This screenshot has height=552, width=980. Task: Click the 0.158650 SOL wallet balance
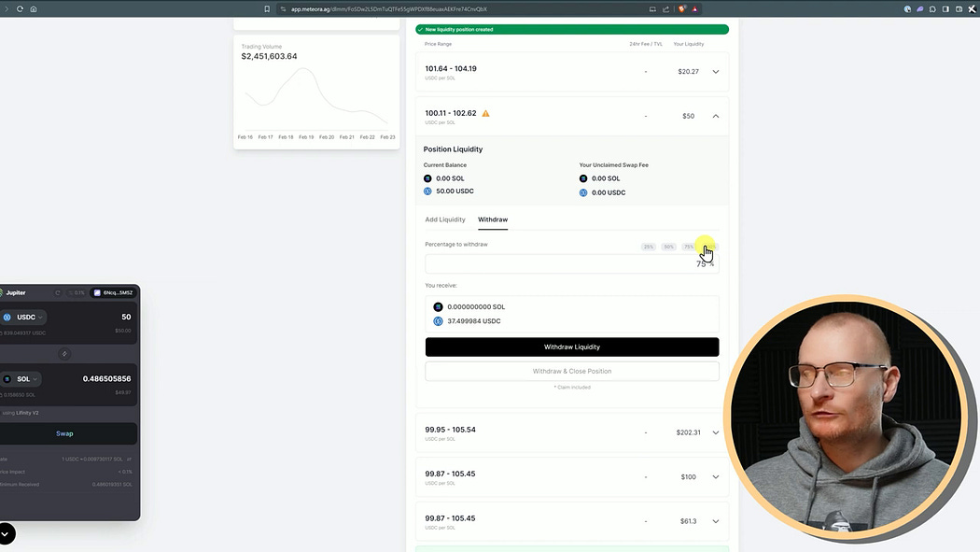(19, 395)
